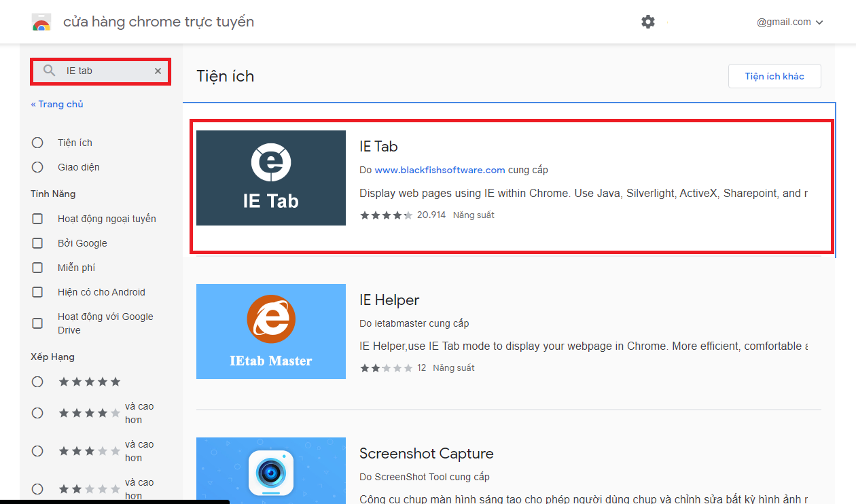
Task: Click the IE Helper description text
Action: point(584,346)
